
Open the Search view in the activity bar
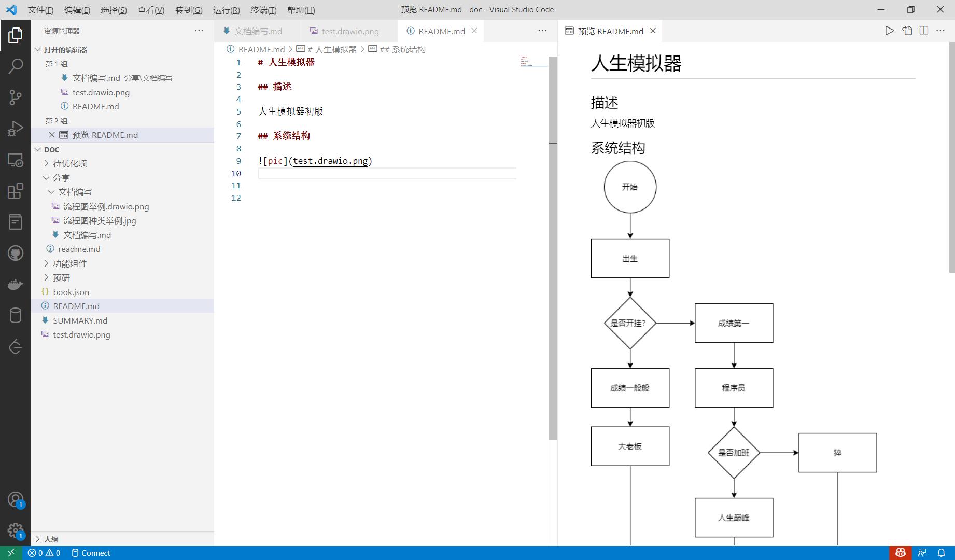click(x=16, y=66)
